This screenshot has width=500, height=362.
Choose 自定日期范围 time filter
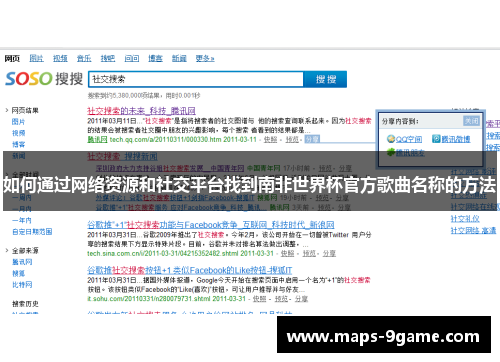point(32,232)
